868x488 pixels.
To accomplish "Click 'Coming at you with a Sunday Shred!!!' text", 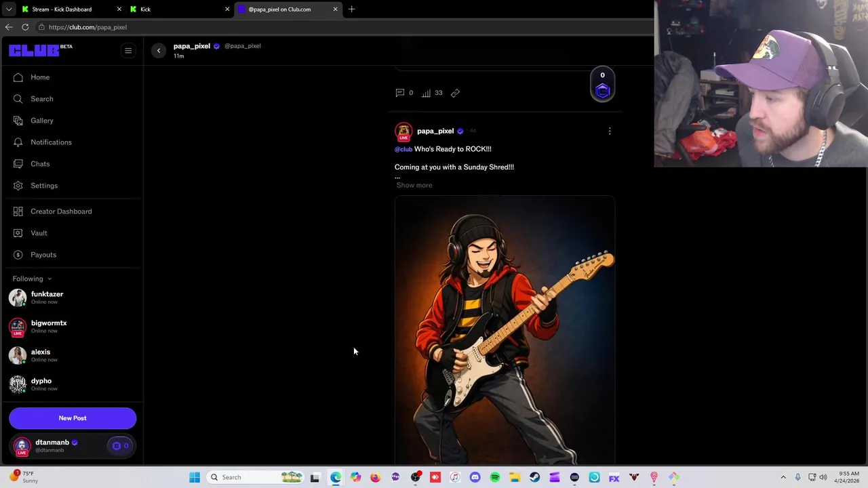I will pyautogui.click(x=454, y=167).
